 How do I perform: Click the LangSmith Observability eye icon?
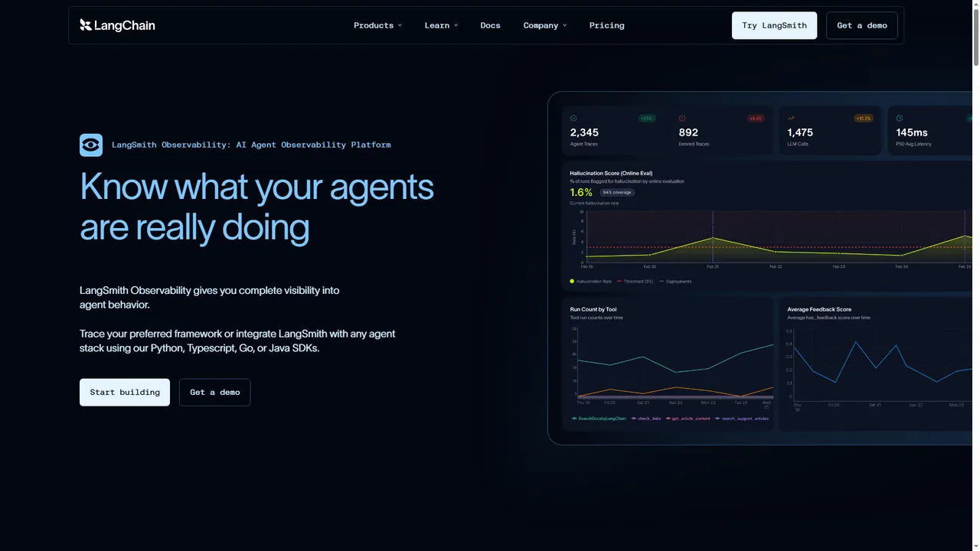tap(91, 145)
